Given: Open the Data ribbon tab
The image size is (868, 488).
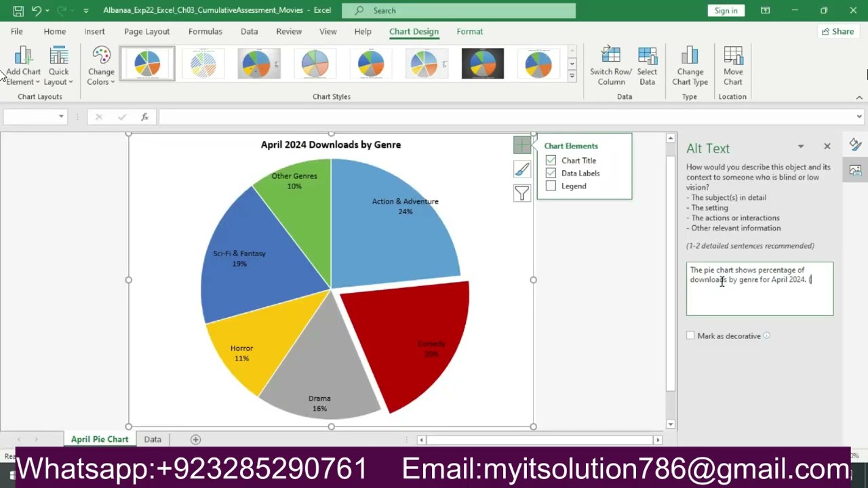Looking at the screenshot, I should tap(250, 31).
